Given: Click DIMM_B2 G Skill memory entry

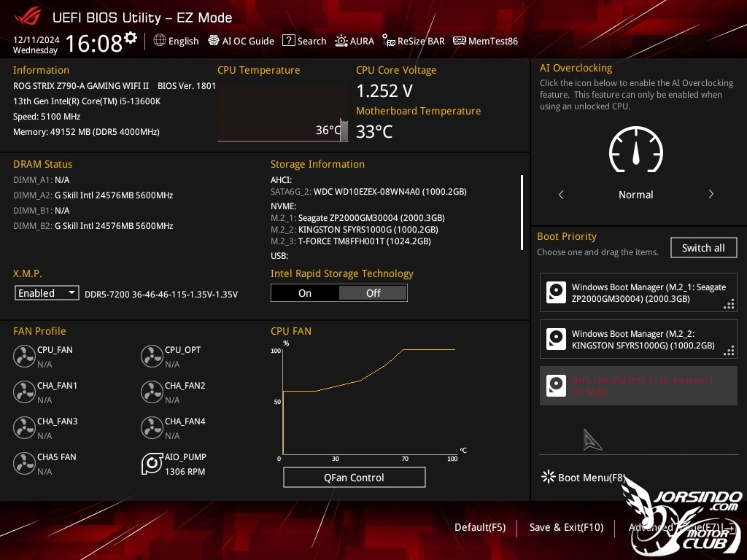Looking at the screenshot, I should pyautogui.click(x=93, y=226).
